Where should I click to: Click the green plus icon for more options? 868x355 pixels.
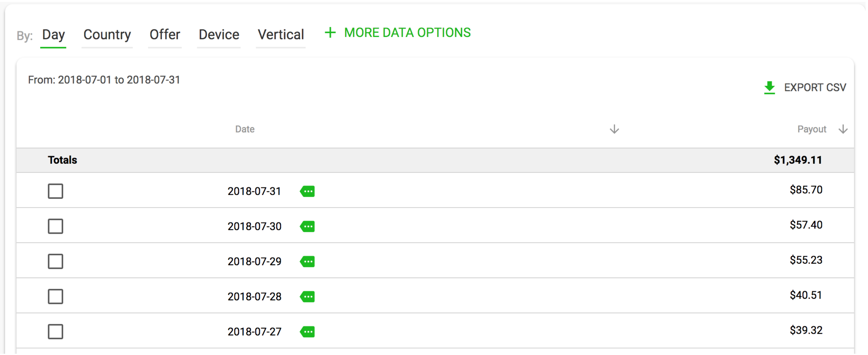[x=330, y=33]
